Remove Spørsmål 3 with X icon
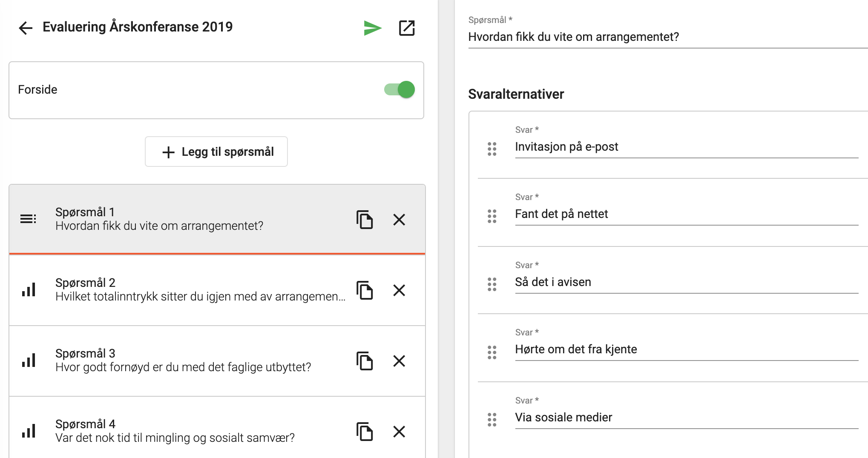Viewport: 868px width, 458px height. [x=399, y=361]
